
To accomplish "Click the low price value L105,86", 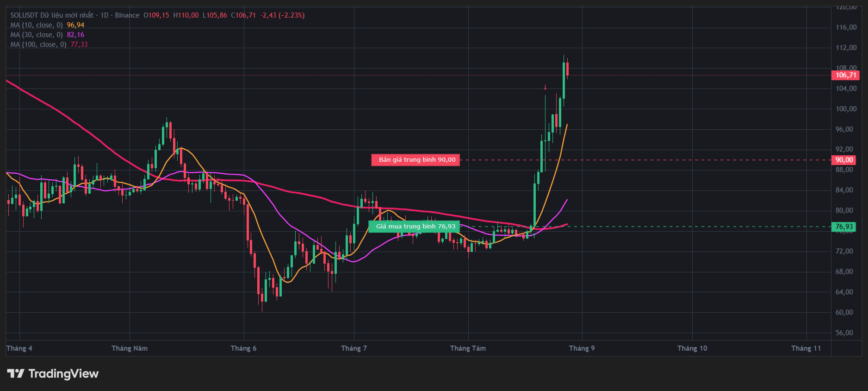I will click(x=215, y=15).
